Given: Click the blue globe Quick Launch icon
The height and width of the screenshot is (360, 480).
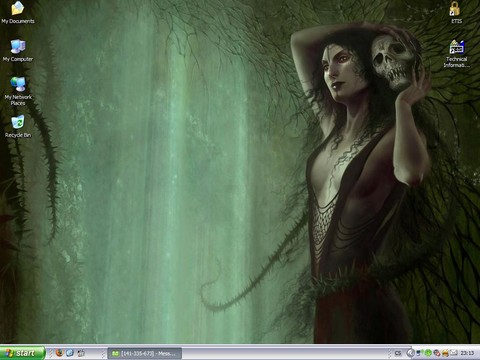Looking at the screenshot, I should [70, 353].
